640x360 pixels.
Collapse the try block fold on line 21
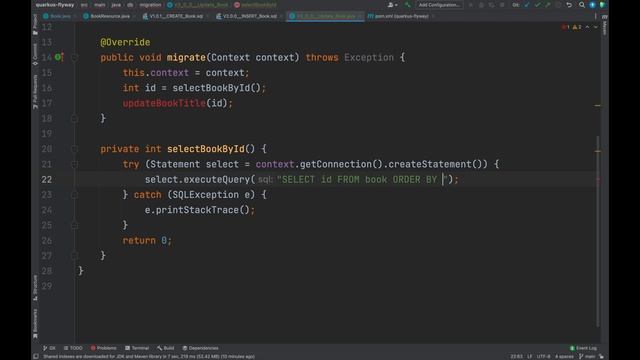74,164
